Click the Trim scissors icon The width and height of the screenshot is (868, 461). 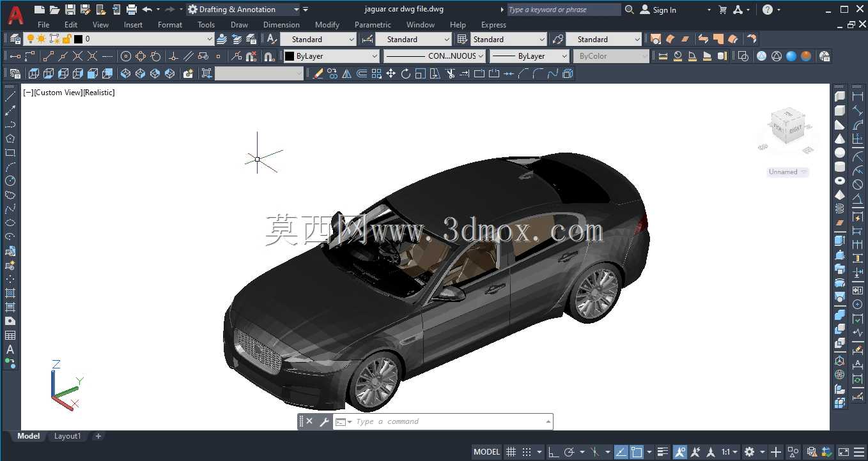click(450, 73)
